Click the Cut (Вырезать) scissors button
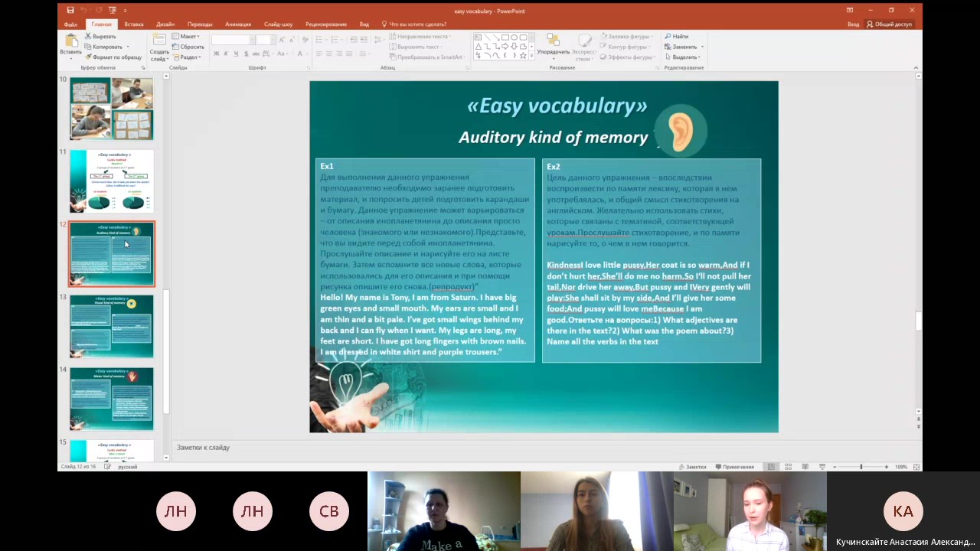The width and height of the screenshot is (980, 551). click(101, 37)
